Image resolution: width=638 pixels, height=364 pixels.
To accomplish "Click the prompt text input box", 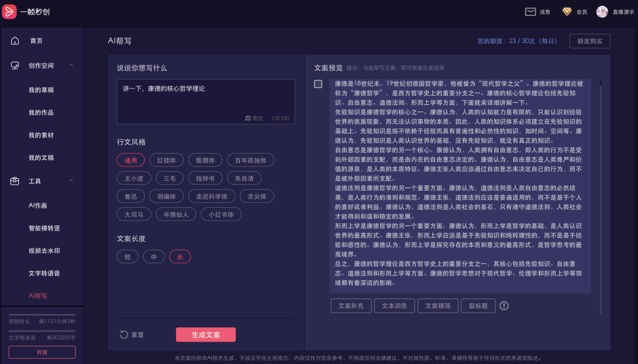I will (206, 101).
